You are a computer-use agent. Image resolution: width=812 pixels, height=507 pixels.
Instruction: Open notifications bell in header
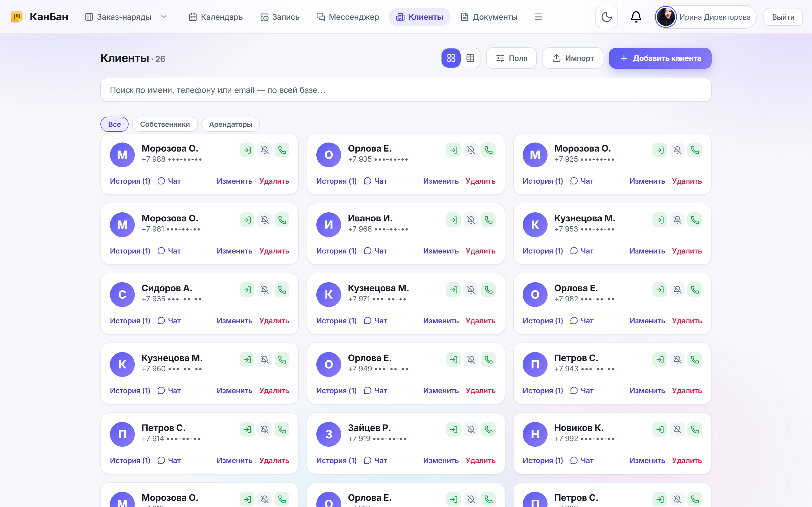[636, 17]
